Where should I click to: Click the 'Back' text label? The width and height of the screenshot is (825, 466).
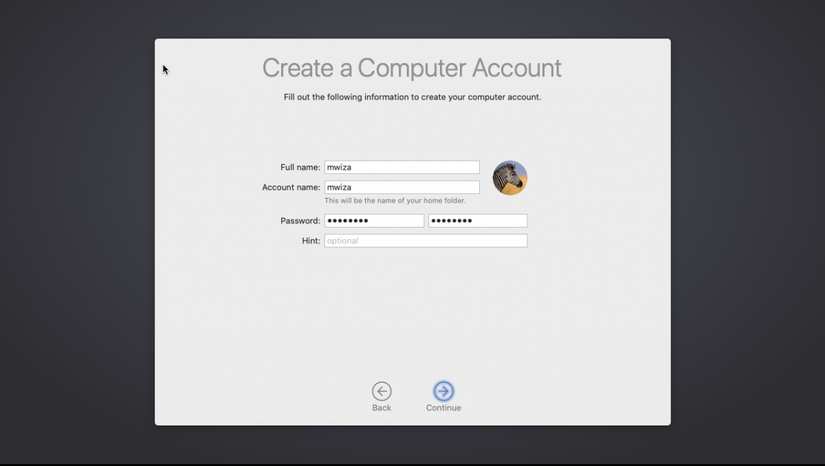click(381, 408)
